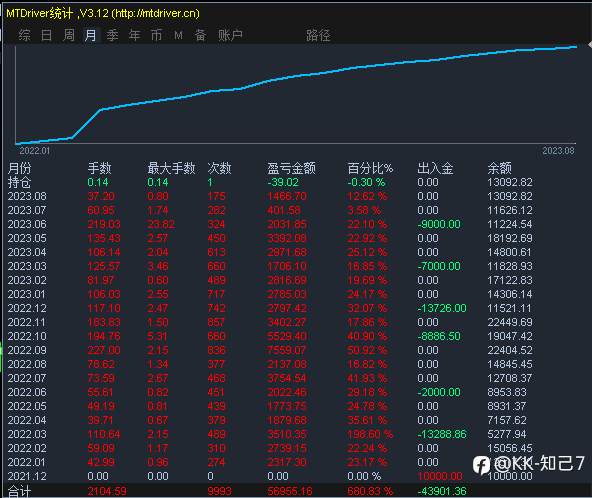
Task: Select the 日 daily statistics tab
Action: pyautogui.click(x=46, y=35)
